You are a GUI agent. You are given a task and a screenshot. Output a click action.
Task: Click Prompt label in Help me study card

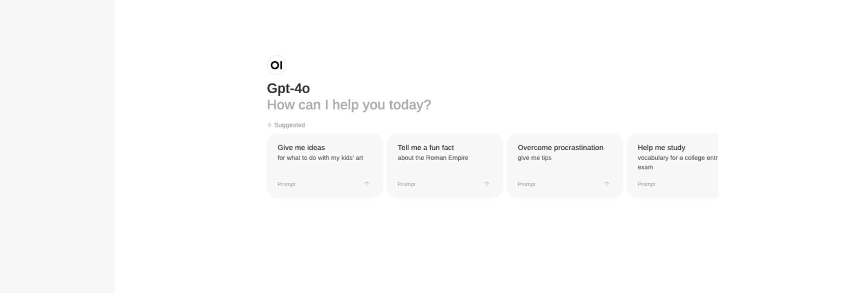pos(646,184)
